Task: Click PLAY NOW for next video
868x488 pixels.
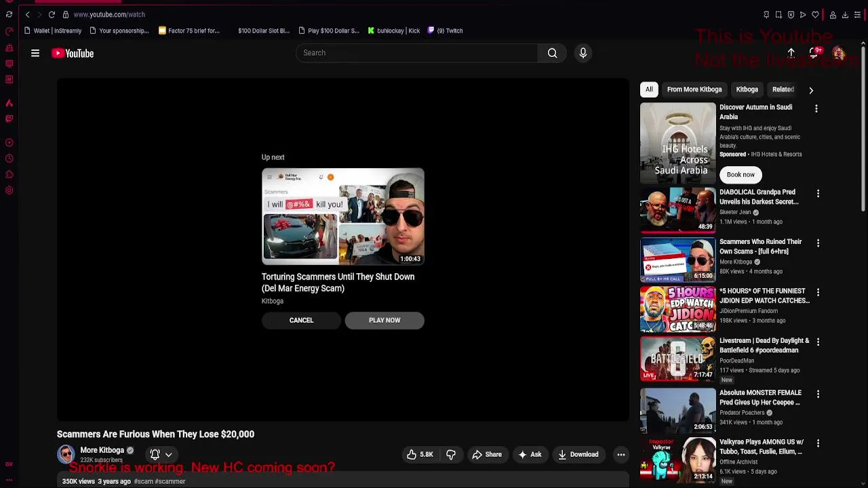Action: click(384, 320)
